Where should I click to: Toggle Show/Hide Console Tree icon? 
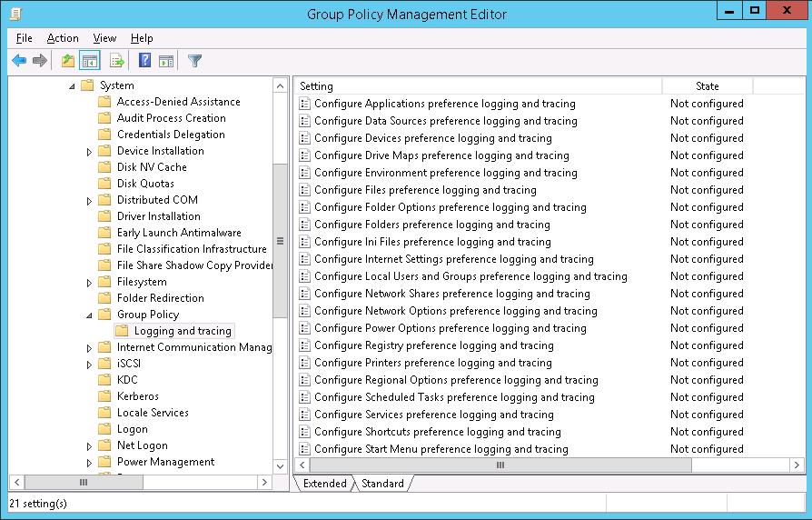pos(89,61)
